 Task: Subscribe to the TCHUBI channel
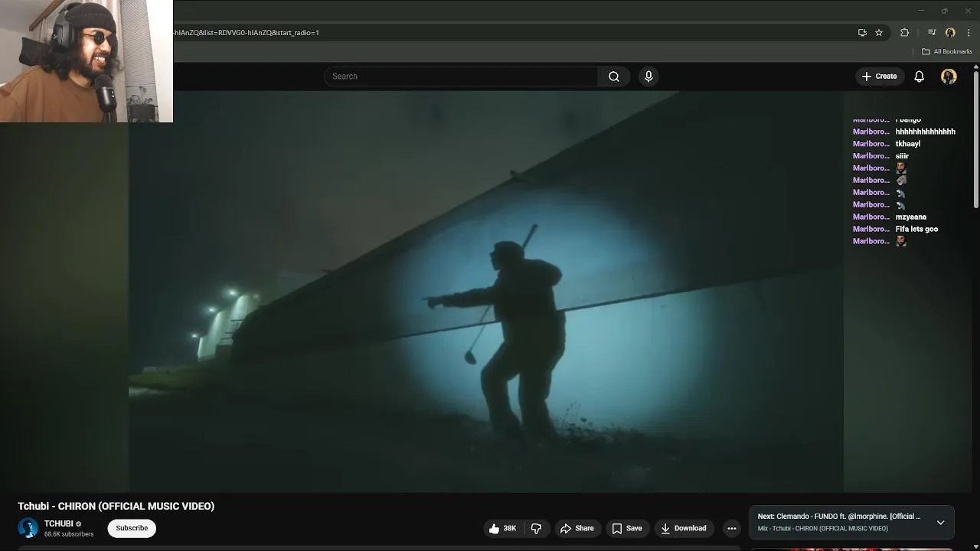click(132, 528)
